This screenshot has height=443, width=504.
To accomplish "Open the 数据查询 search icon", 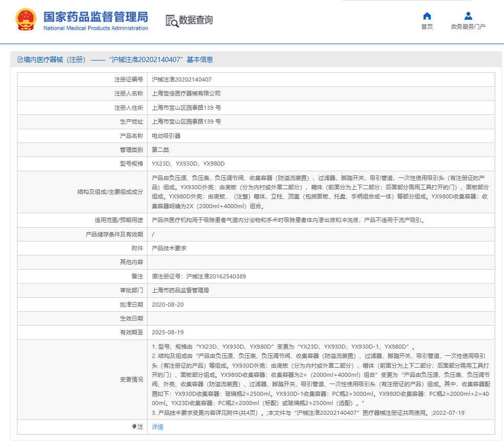I will click(172, 21).
